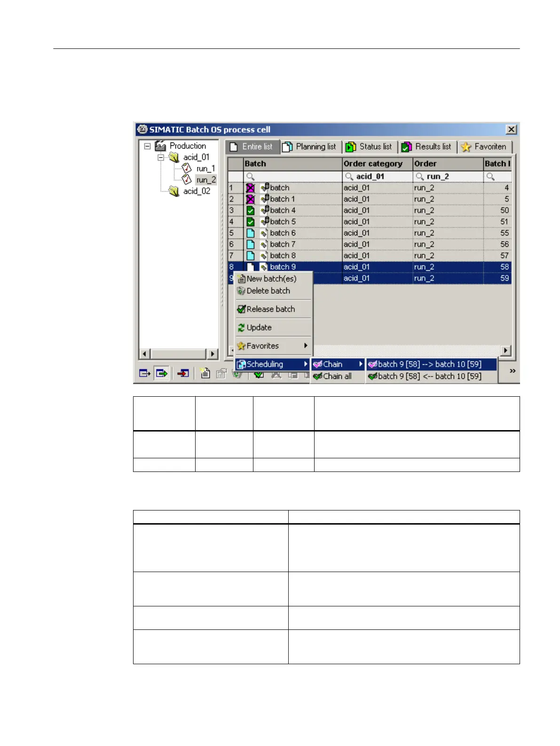Image resolution: width=560 pixels, height=746 pixels.
Task: Click the Batch filter search field
Action: pyautogui.click(x=292, y=177)
